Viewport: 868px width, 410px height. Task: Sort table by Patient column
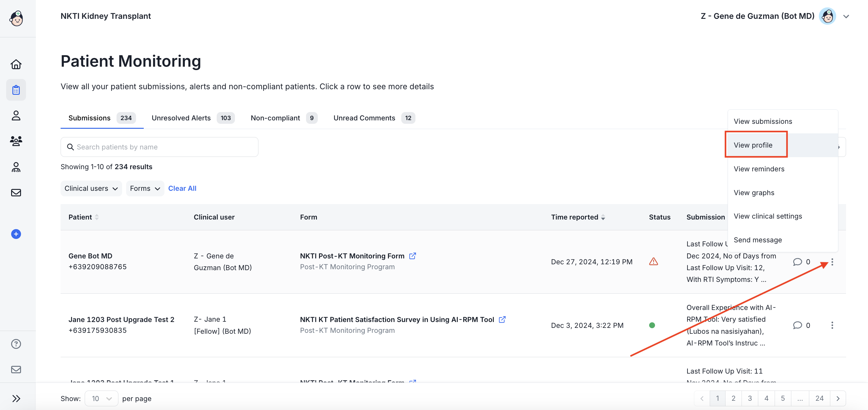[x=97, y=217]
